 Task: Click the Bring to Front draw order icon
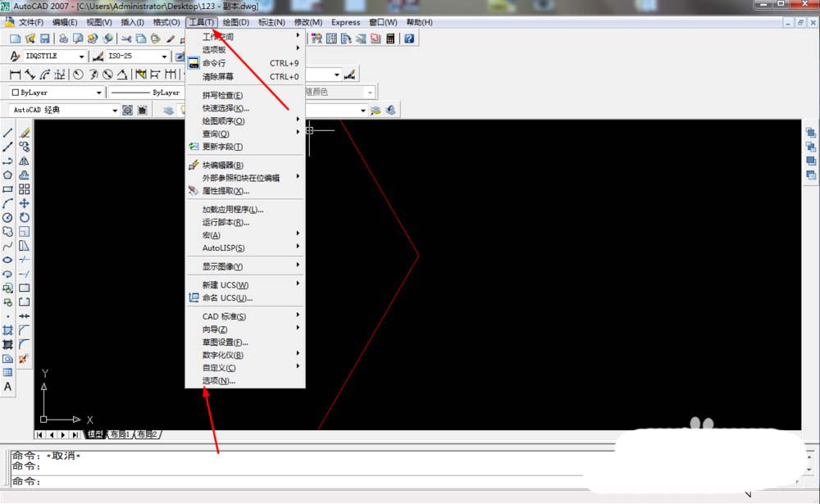click(811, 134)
